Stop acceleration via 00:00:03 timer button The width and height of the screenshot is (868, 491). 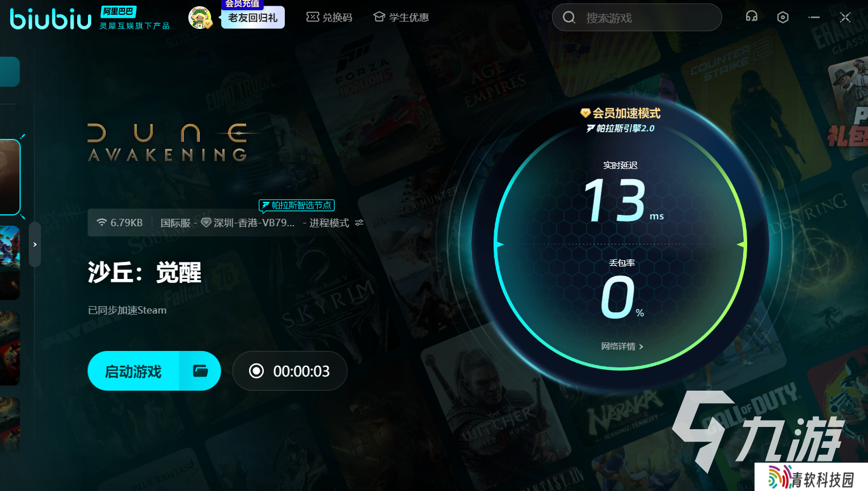point(289,371)
